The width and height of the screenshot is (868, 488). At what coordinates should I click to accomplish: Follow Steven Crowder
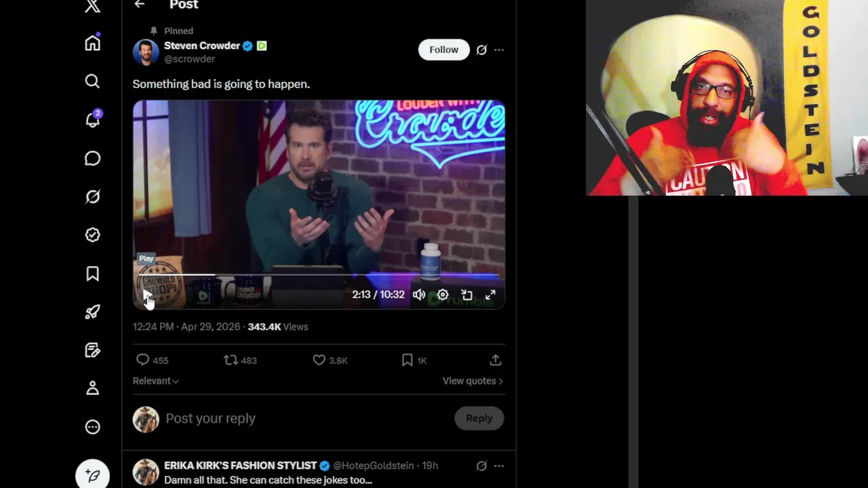443,49
